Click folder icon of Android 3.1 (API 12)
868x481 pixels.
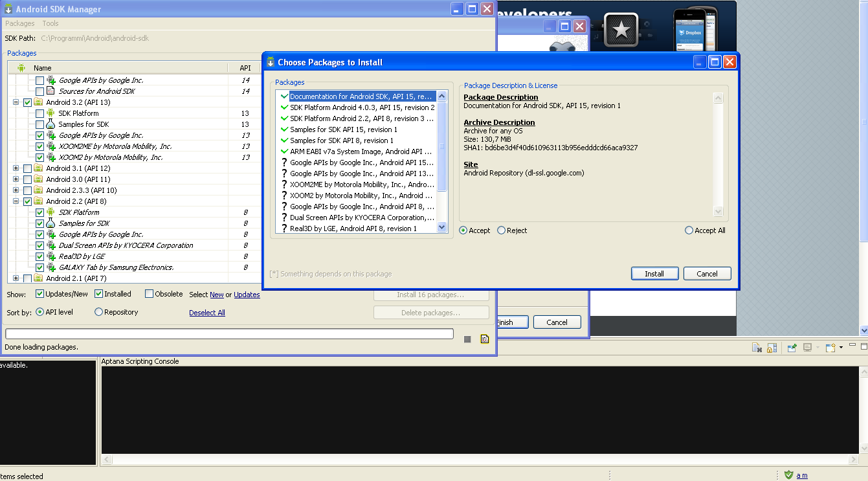[38, 168]
